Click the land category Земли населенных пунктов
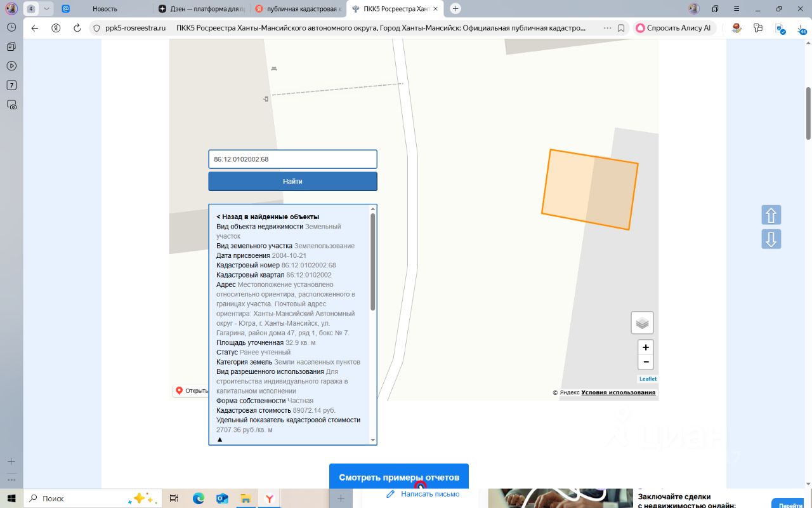The height and width of the screenshot is (508, 812). point(317,362)
